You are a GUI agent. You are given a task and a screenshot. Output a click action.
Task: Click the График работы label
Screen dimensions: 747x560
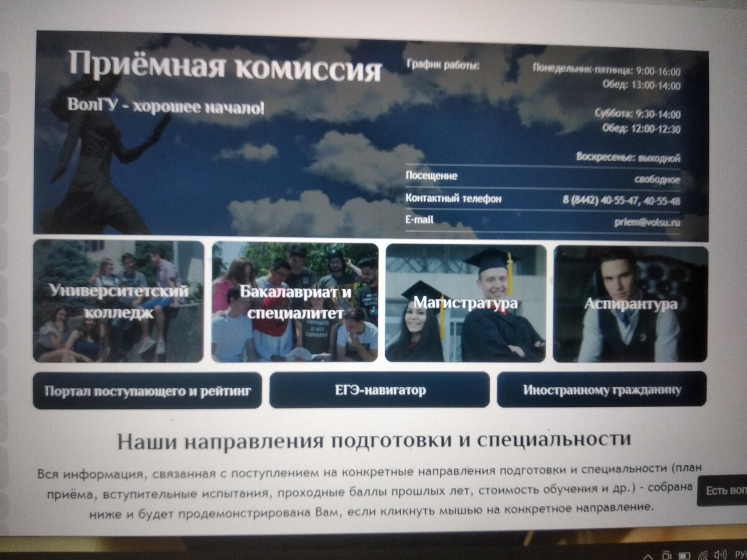443,65
